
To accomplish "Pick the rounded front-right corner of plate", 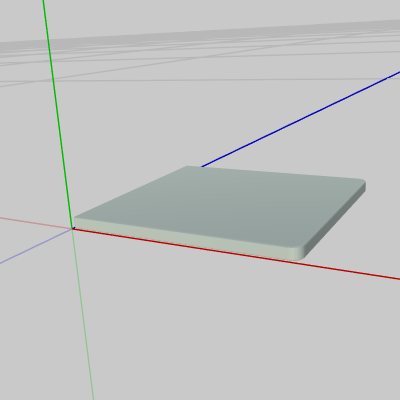I will click(299, 253).
